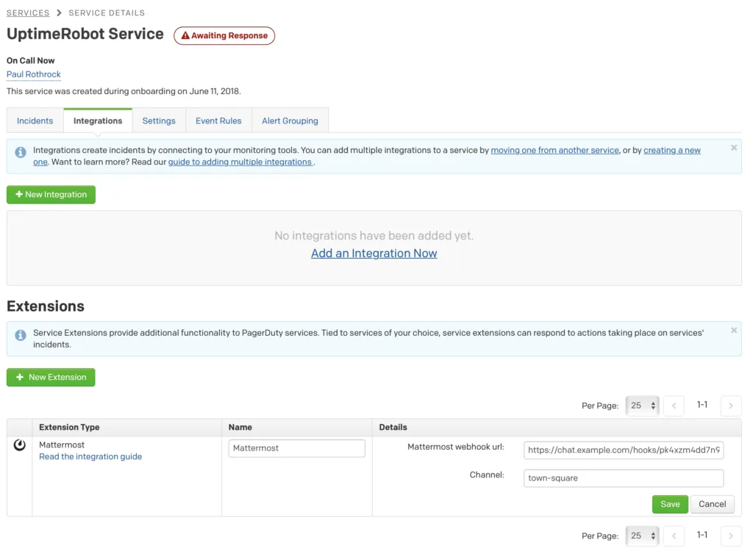Go to previous page in bottom pagination
The image size is (753, 560).
click(674, 536)
